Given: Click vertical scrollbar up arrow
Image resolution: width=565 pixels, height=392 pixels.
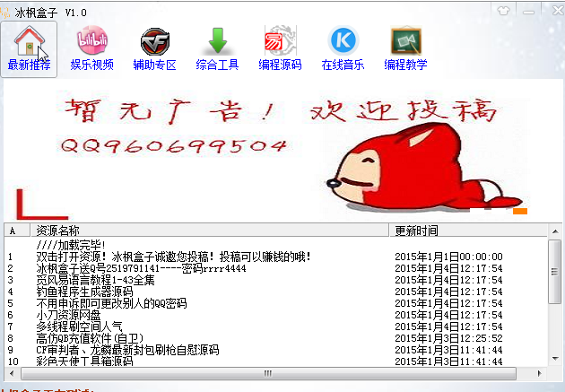Looking at the screenshot, I should pos(555,231).
